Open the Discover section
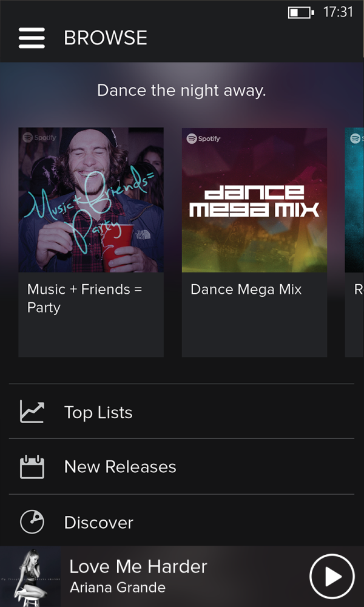 pyautogui.click(x=99, y=523)
